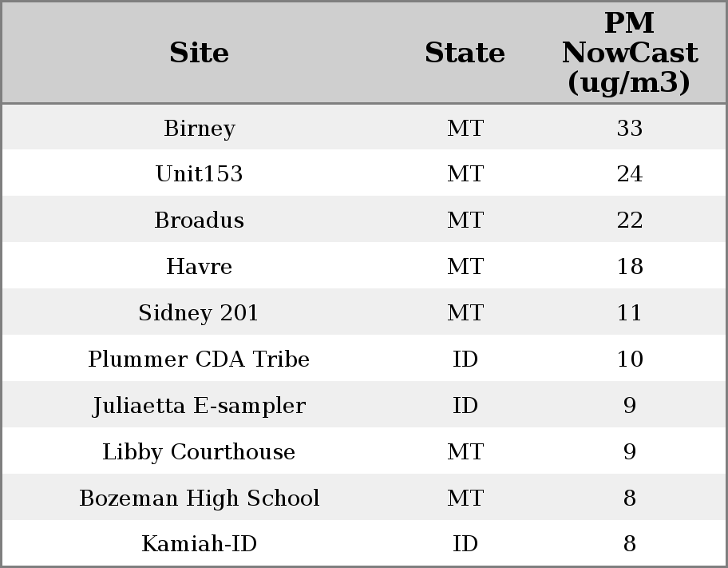The image size is (728, 568).
Task: Select the PM value 11 for Sidney
Action: (x=629, y=312)
